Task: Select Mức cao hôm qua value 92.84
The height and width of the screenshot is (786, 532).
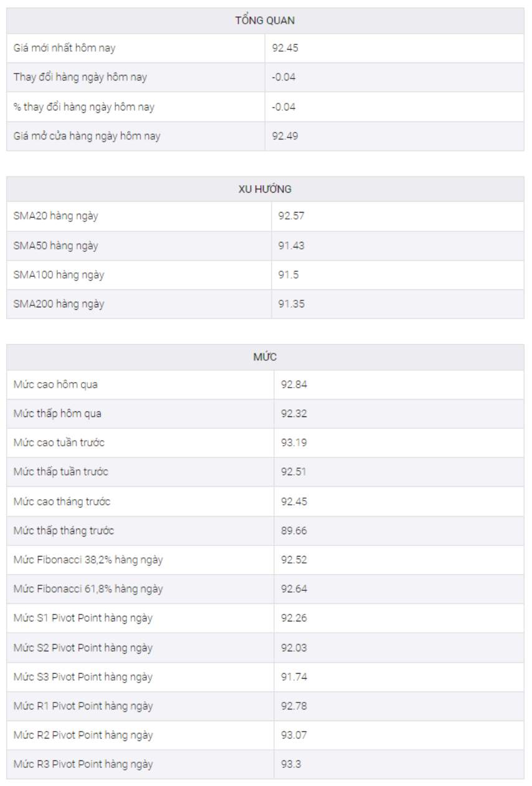Action: coord(293,385)
